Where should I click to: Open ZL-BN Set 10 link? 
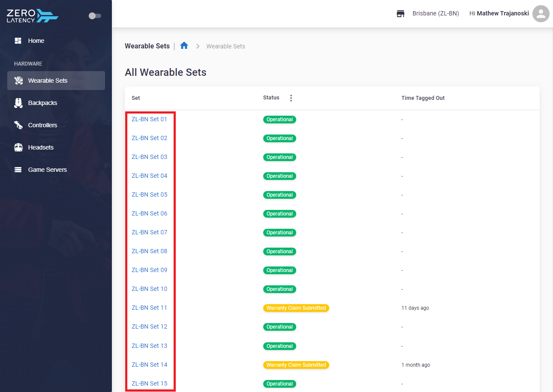click(x=149, y=289)
